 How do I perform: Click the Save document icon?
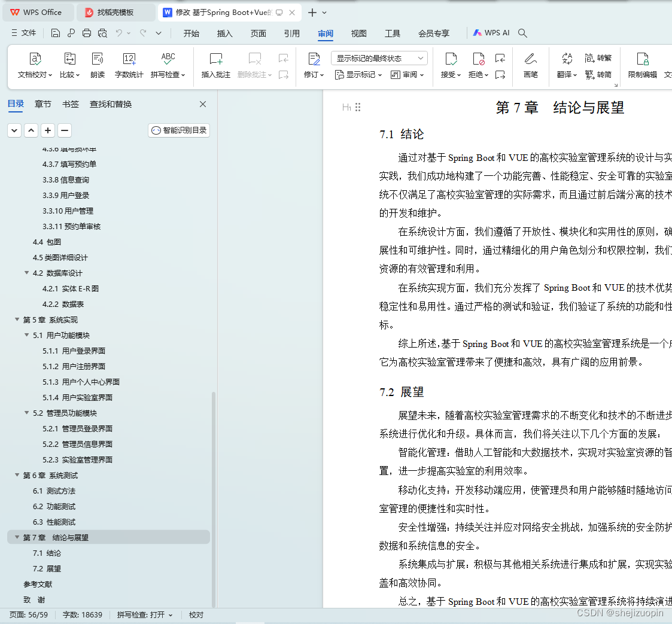[55, 33]
